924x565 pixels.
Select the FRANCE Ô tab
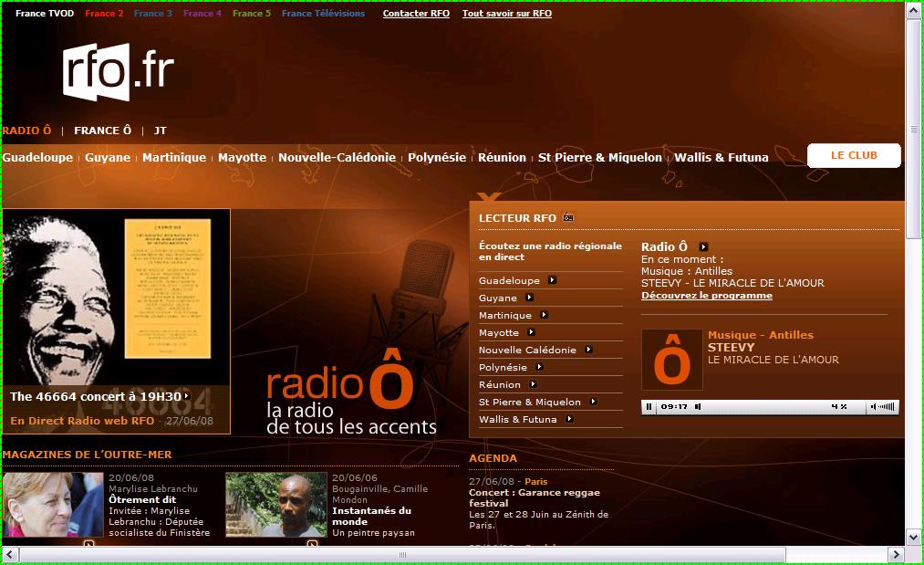pos(102,131)
